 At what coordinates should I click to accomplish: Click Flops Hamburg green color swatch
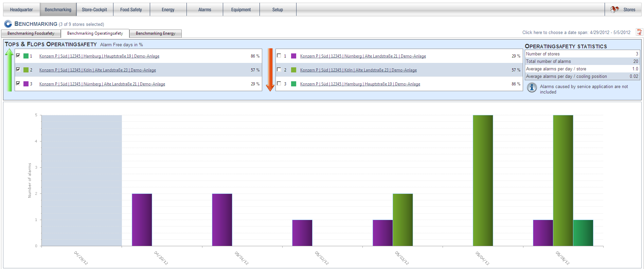(x=293, y=84)
